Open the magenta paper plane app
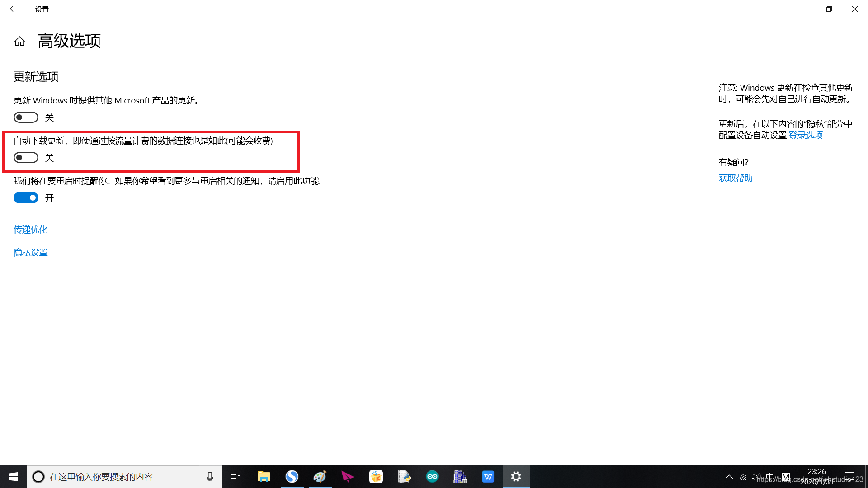868x488 pixels. click(348, 477)
